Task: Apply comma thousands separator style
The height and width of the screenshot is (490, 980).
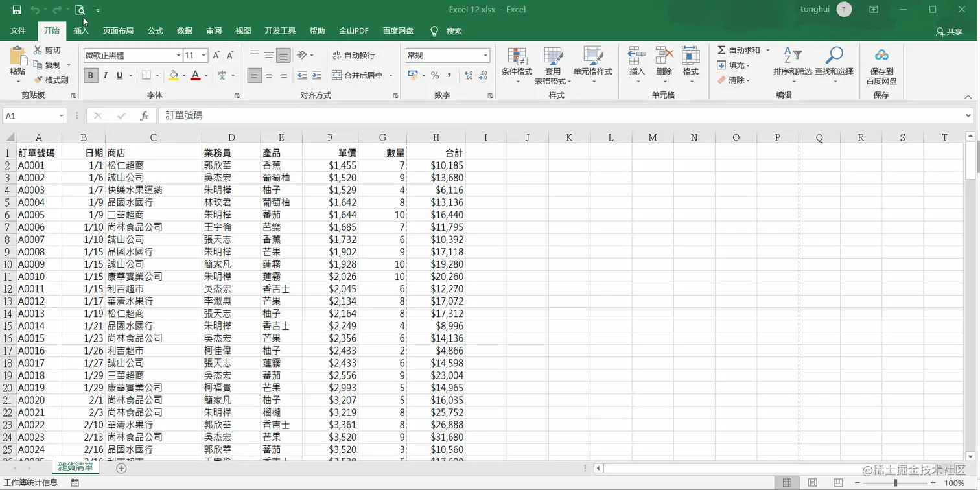Action: 449,75
